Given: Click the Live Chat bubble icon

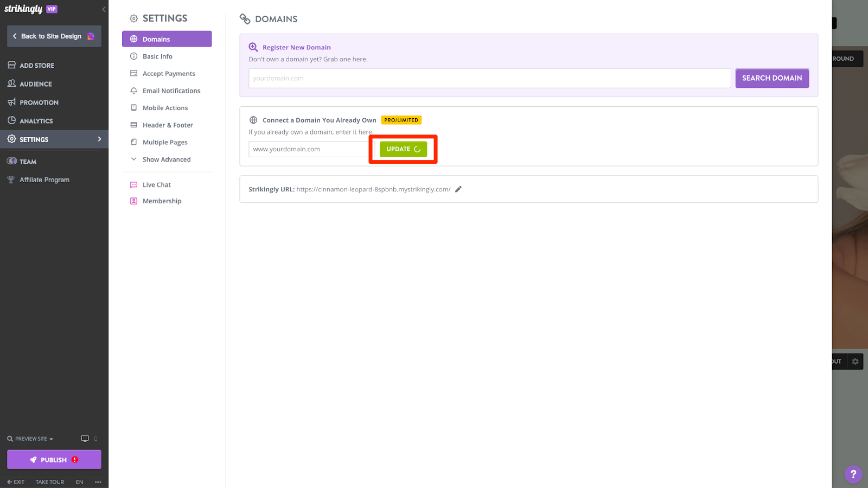Looking at the screenshot, I should coord(133,185).
